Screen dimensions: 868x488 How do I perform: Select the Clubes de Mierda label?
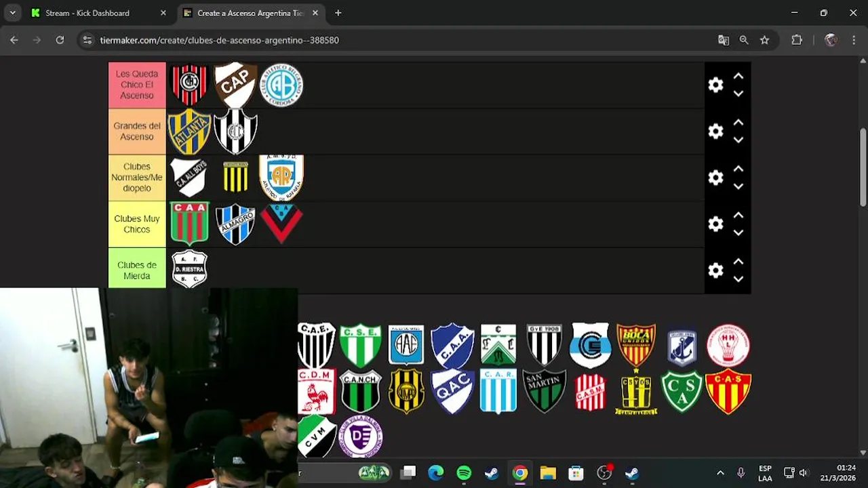(137, 270)
